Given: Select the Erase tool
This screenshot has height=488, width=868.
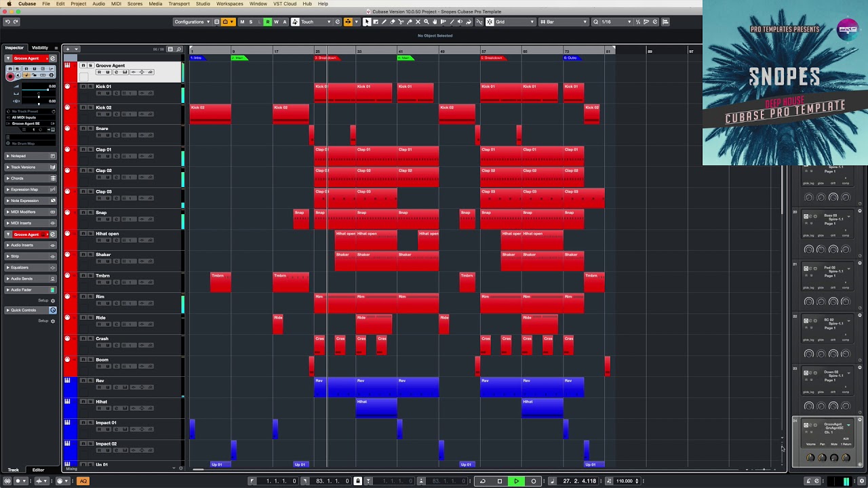Looking at the screenshot, I should (392, 22).
